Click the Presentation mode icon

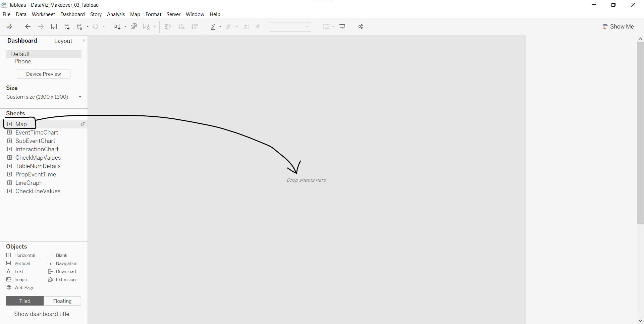point(342,27)
